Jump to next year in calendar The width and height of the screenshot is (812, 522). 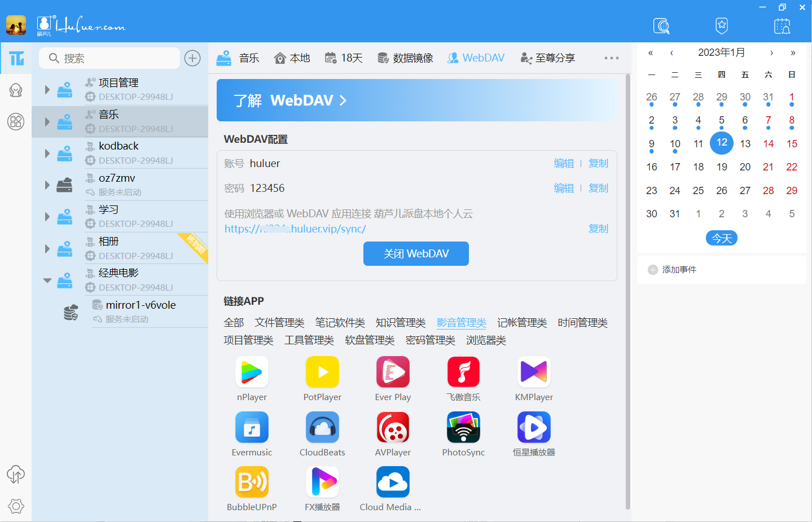[793, 53]
